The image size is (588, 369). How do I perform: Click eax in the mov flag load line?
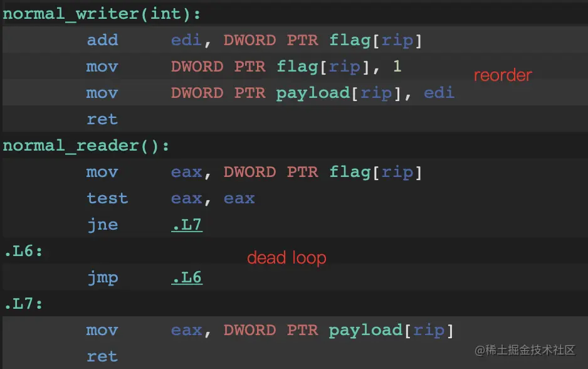coord(186,173)
